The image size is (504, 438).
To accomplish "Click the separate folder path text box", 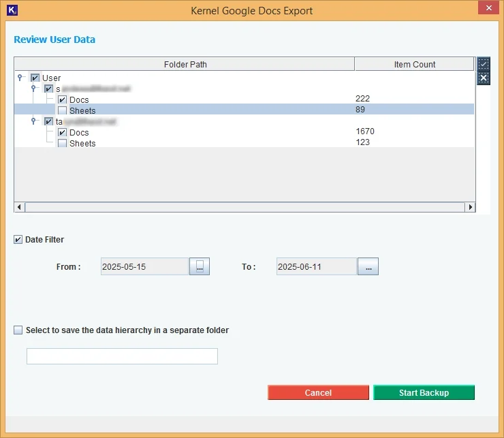I will point(122,356).
